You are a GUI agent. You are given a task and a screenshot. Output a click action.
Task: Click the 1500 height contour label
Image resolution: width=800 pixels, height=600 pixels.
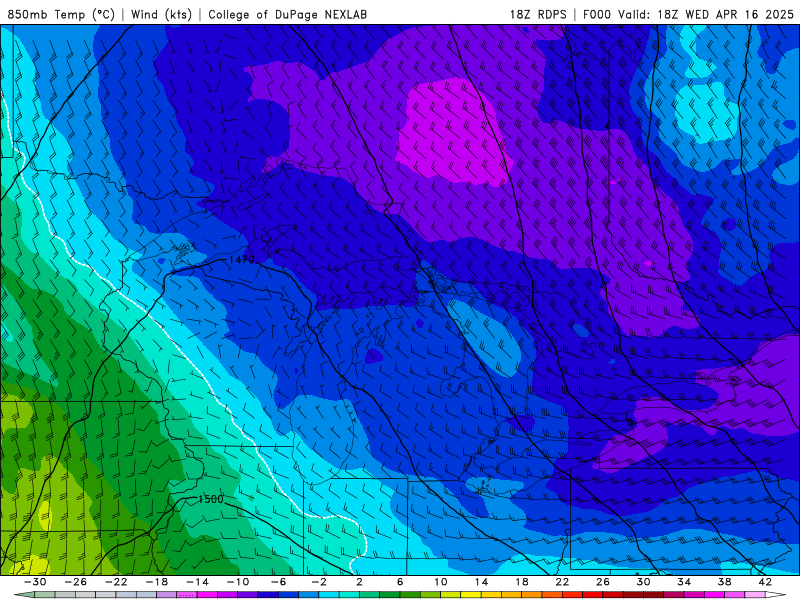pyautogui.click(x=211, y=499)
